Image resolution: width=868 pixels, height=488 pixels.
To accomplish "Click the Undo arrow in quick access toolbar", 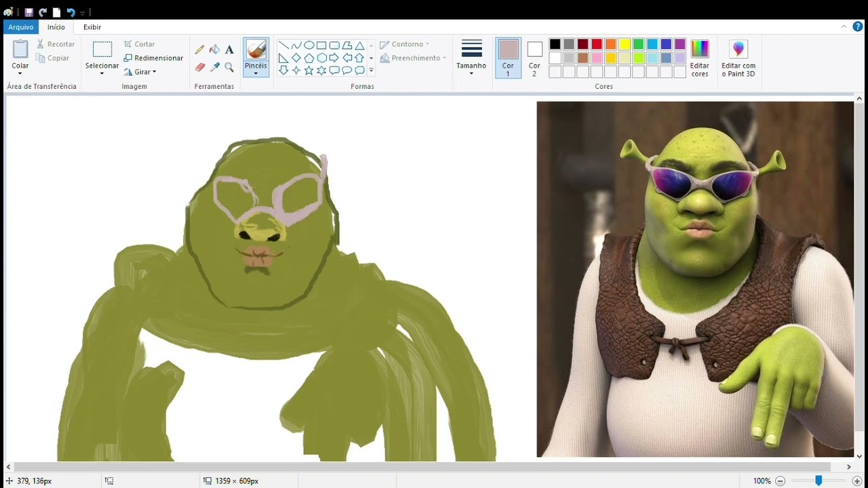I will pyautogui.click(x=71, y=12).
